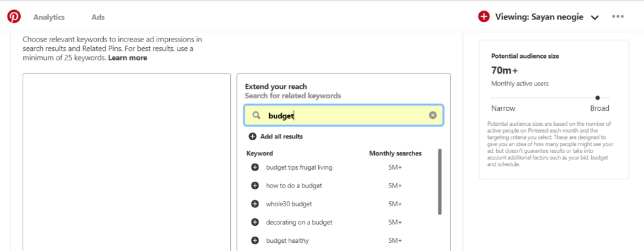
Task: Click the Potential audience size heading
Action: pyautogui.click(x=525, y=56)
